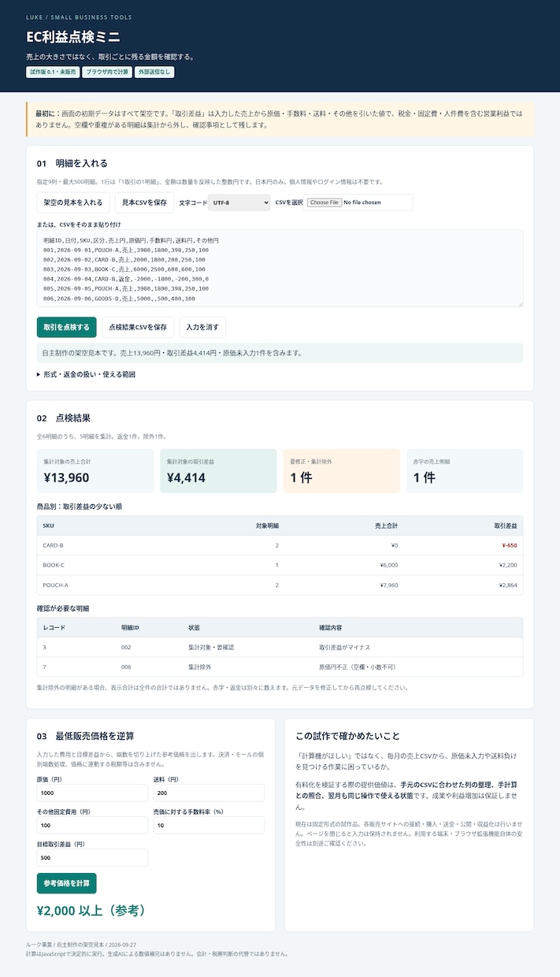Click the ¥4,414 取引差益 value
560x977 pixels.
pyautogui.click(x=187, y=477)
